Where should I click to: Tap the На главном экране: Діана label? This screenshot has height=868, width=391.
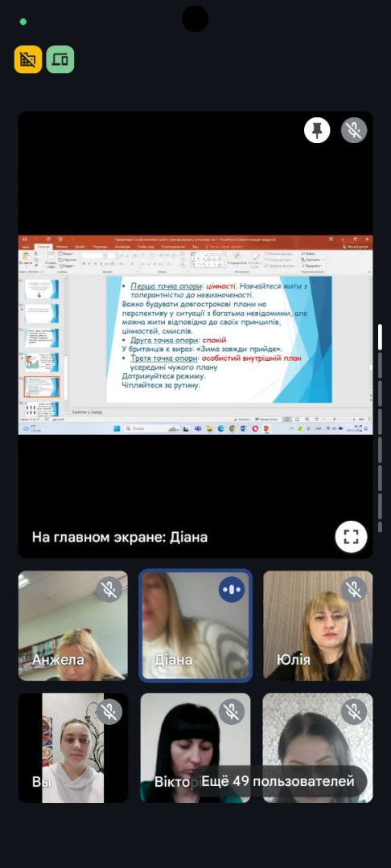[120, 537]
